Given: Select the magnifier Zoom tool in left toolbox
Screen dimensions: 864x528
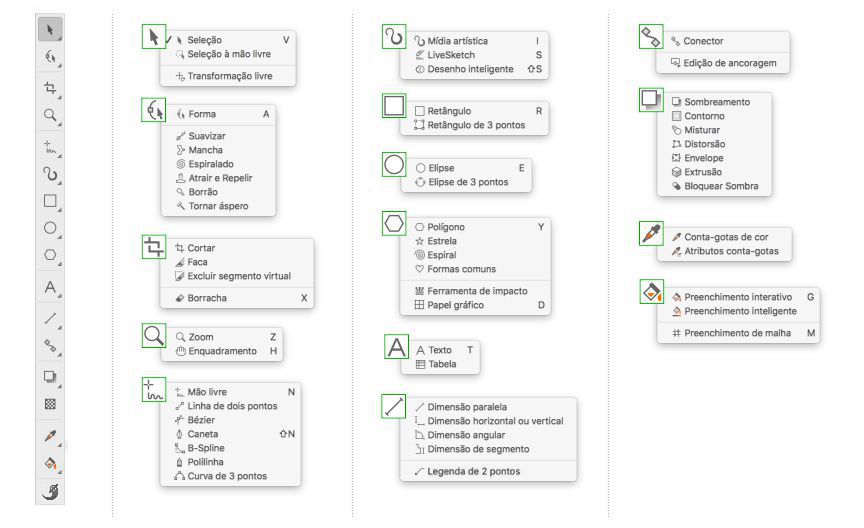Looking at the screenshot, I should 48,117.
